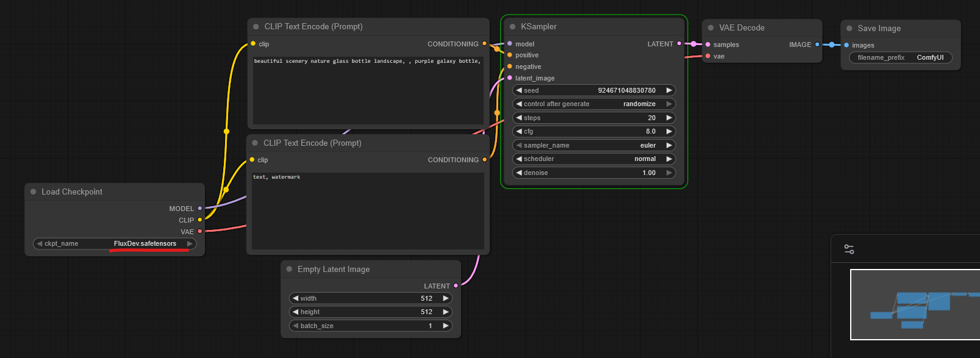Click the KSampler positive input socket
Image resolution: width=980 pixels, height=358 pixels.
(x=510, y=55)
